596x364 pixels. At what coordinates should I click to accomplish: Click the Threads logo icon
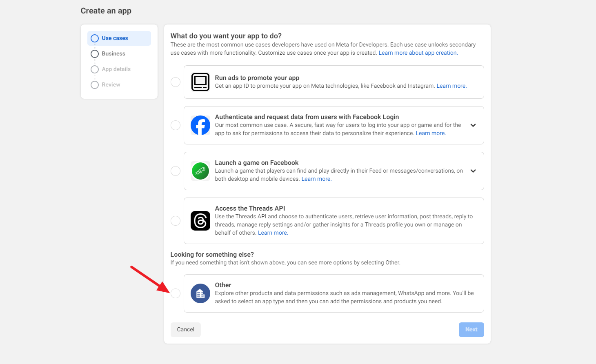200,221
